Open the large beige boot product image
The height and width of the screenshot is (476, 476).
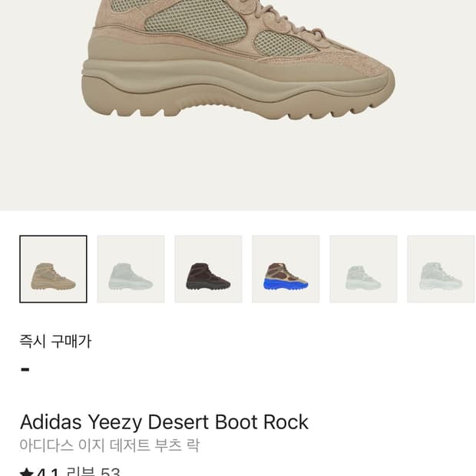tap(238, 60)
